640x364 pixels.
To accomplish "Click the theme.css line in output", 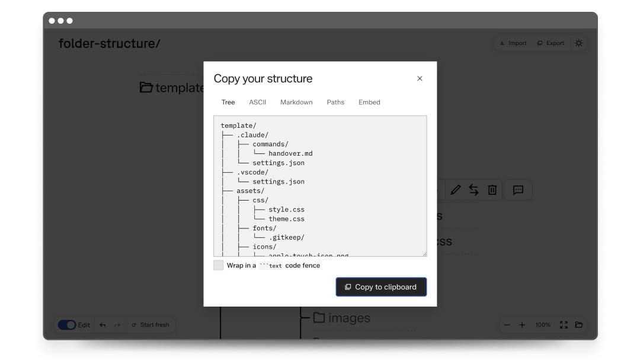I will point(286,219).
